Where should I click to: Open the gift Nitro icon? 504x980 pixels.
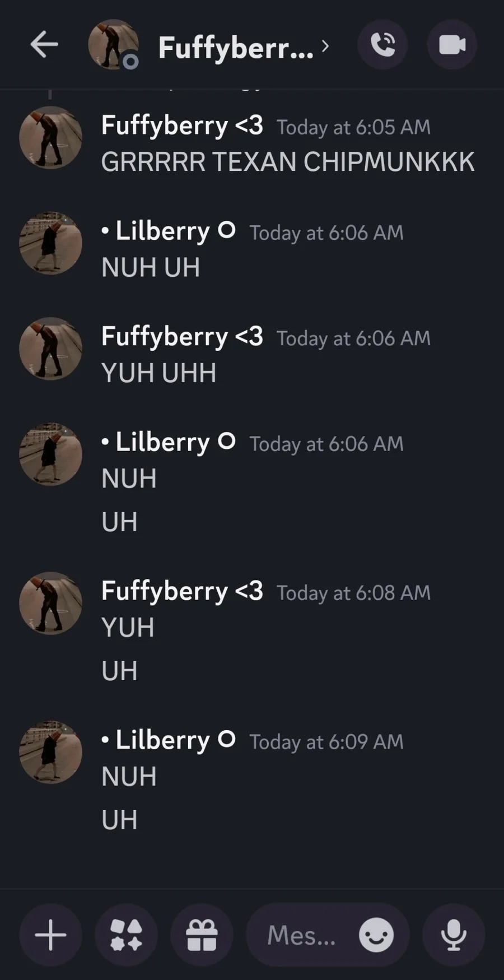coord(202,935)
